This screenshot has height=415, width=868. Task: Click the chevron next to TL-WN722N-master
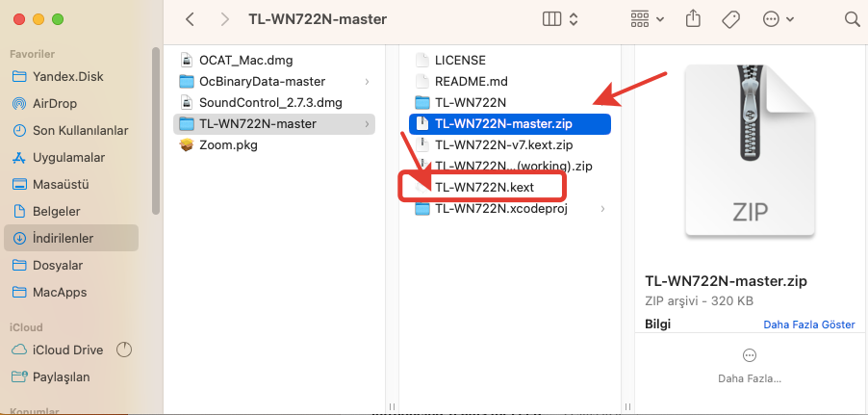[x=367, y=124]
